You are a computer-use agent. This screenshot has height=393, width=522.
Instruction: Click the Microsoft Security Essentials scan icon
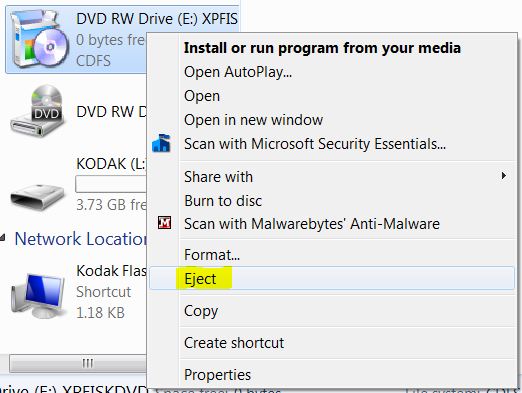[161, 143]
